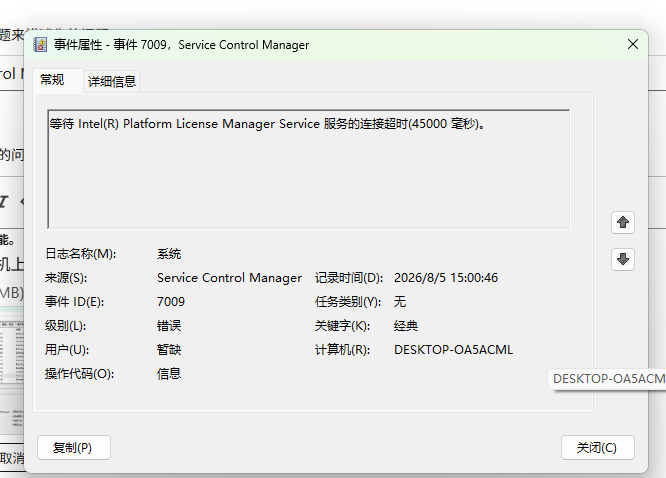The image size is (666, 478).
Task: Click the 用户(U) label
Action: [x=67, y=350]
